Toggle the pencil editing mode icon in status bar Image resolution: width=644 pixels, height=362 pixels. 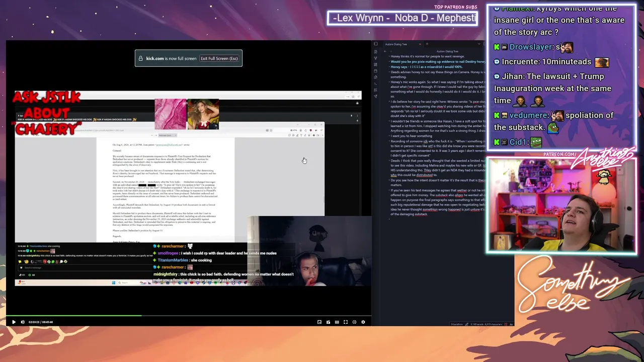click(x=466, y=324)
